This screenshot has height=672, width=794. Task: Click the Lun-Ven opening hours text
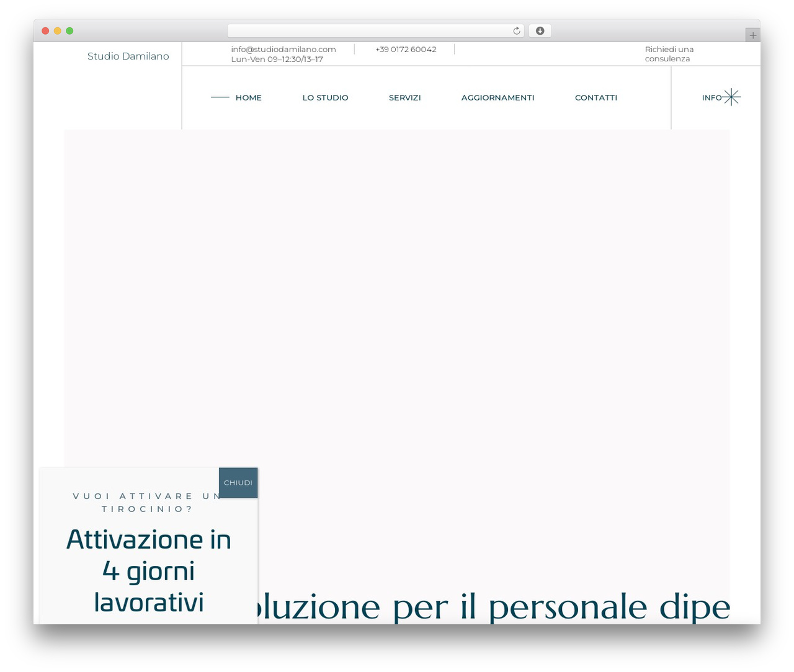[x=277, y=60]
